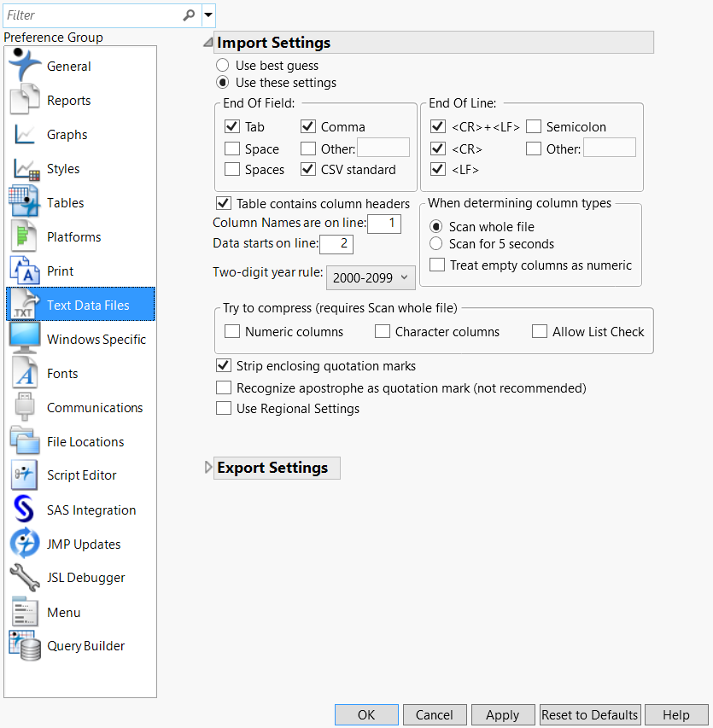
Task: Enable the Semicolon end of line checkbox
Action: pos(534,127)
